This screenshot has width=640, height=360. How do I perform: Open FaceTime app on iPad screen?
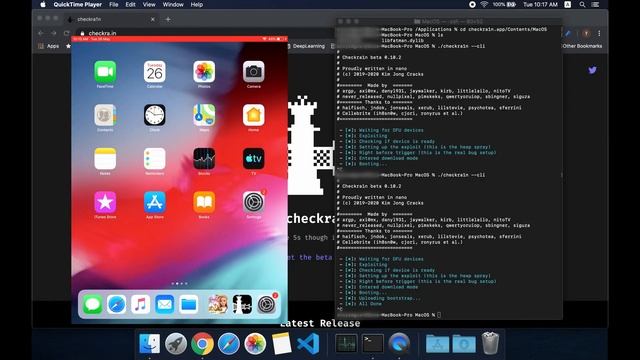pyautogui.click(x=105, y=72)
